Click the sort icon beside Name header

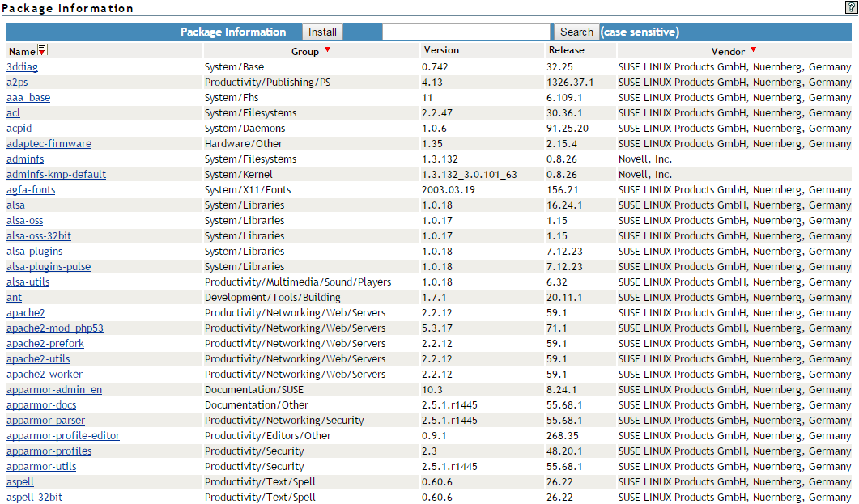43,51
